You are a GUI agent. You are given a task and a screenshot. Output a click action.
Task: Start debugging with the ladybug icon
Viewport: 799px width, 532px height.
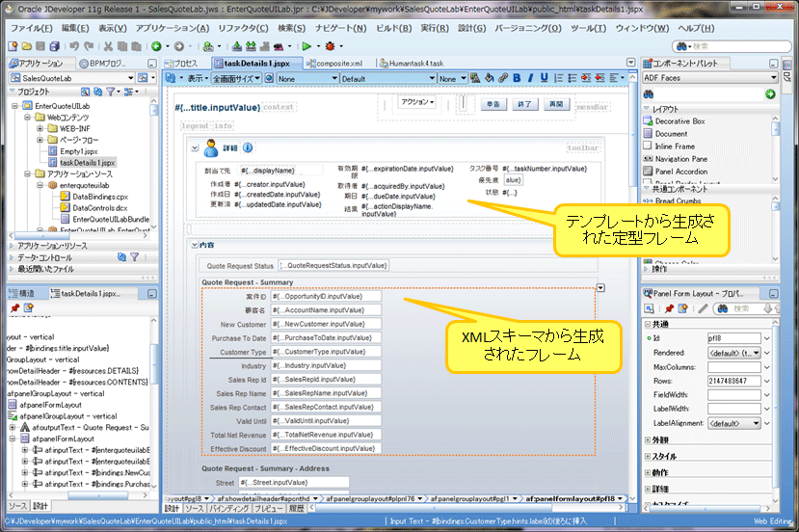click(x=331, y=46)
